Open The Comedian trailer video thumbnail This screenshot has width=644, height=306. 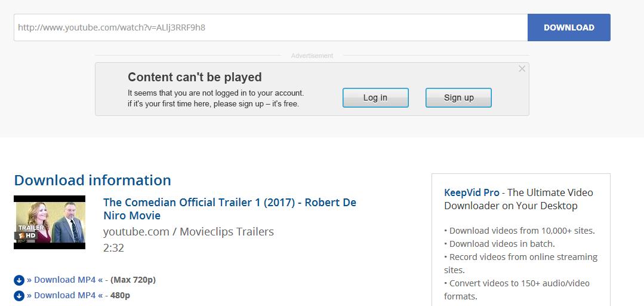[50, 222]
